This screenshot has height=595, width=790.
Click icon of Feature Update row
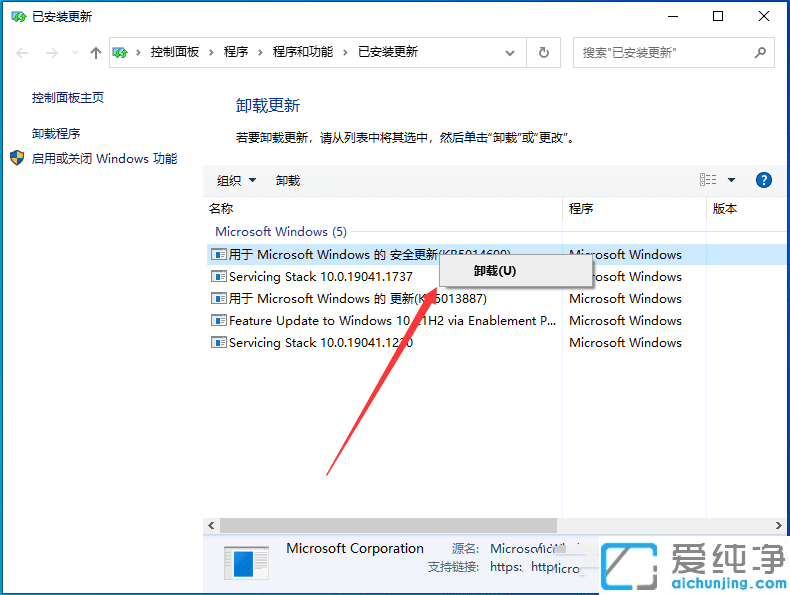(x=219, y=321)
